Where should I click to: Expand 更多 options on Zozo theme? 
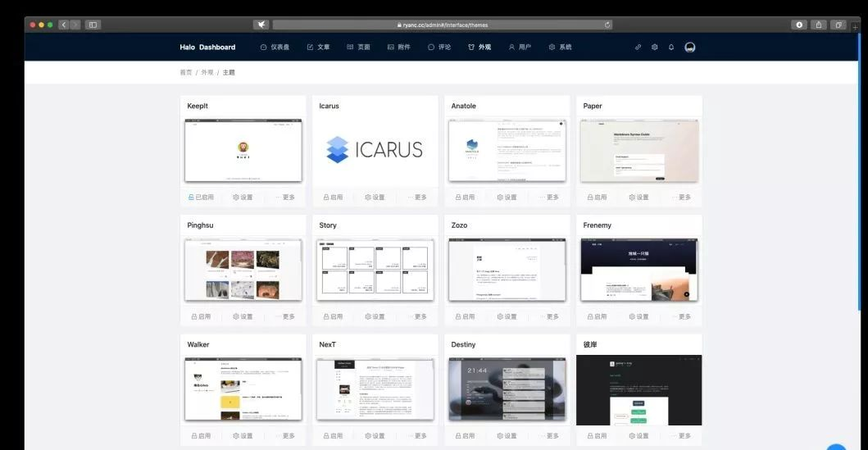[550, 316]
